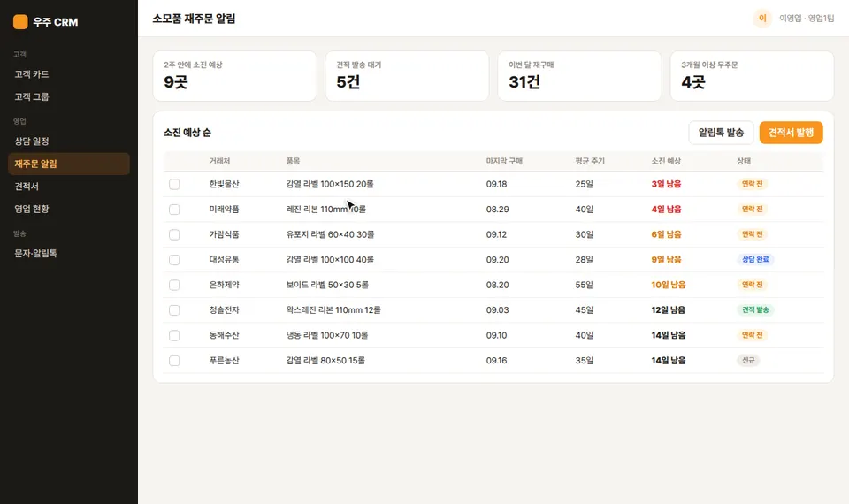Select the 푸른농산 customer name
The image size is (849, 504).
point(224,361)
